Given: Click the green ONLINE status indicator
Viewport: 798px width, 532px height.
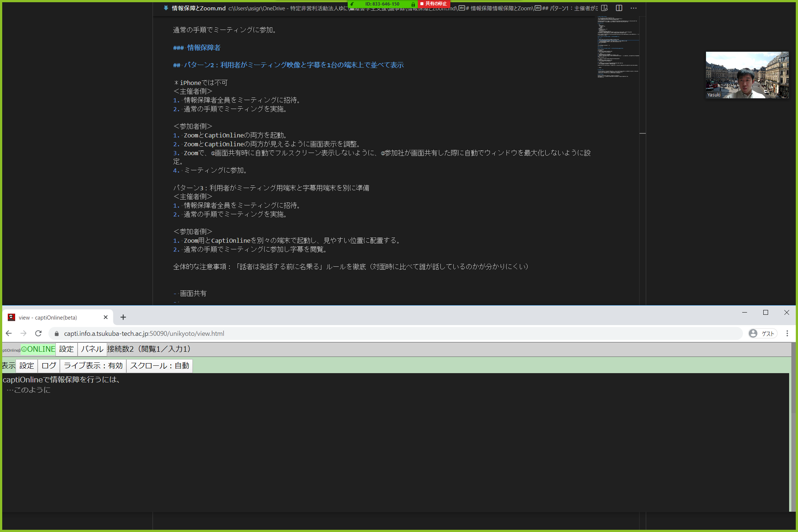Looking at the screenshot, I should click(x=38, y=349).
